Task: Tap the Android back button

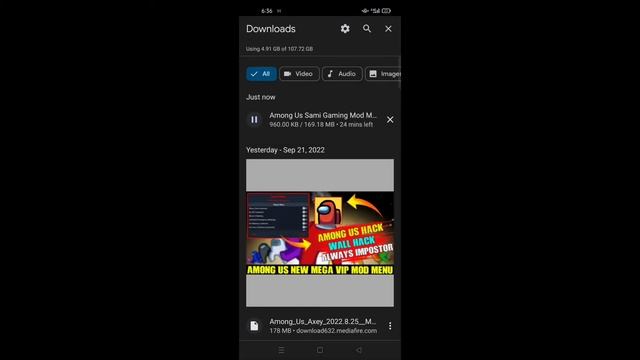Action: [359, 350]
